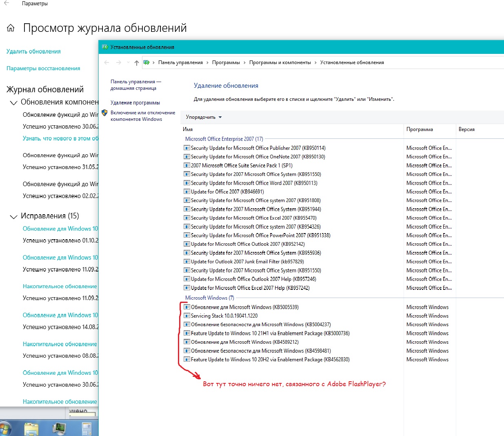Viewport: 504px width, 436px height.
Task: Sort by the Версия column header
Action: (480, 129)
